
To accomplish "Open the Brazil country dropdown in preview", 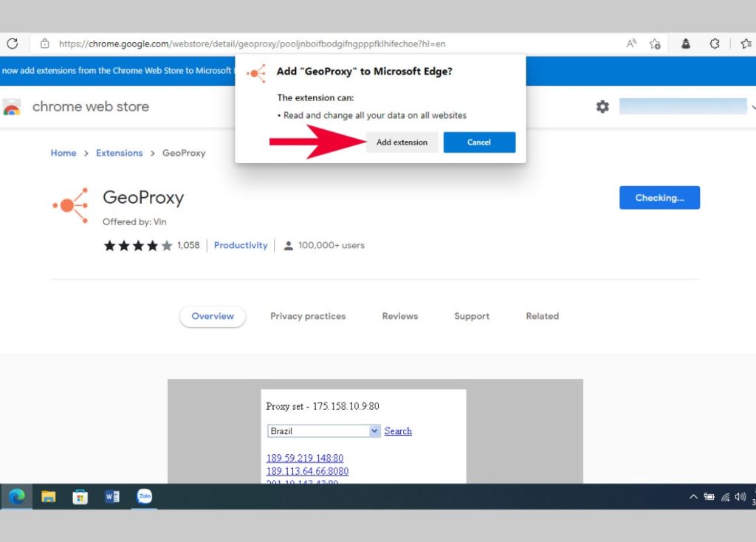I will [x=324, y=431].
